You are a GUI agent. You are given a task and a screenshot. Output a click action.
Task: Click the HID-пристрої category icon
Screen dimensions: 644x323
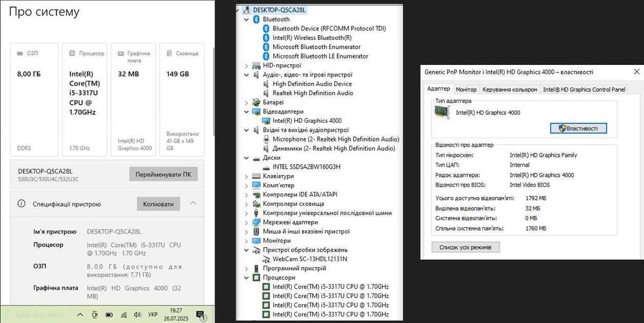pyautogui.click(x=256, y=65)
